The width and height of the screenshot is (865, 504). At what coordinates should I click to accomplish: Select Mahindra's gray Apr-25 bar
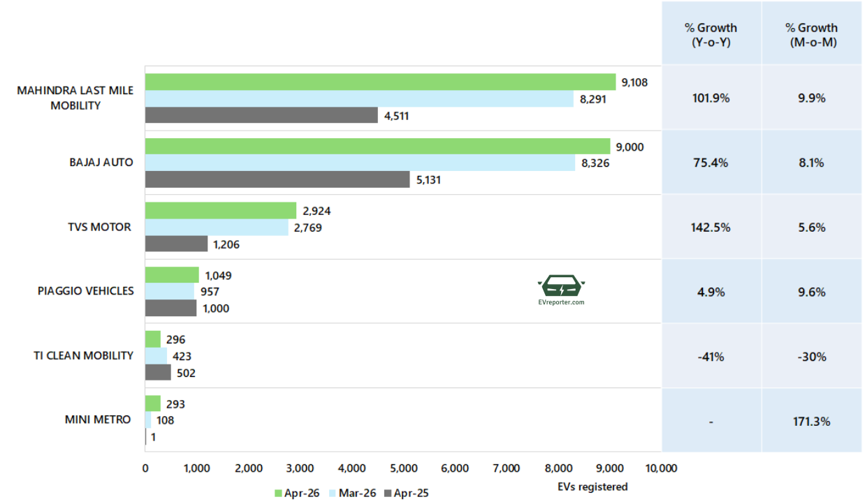[261, 115]
